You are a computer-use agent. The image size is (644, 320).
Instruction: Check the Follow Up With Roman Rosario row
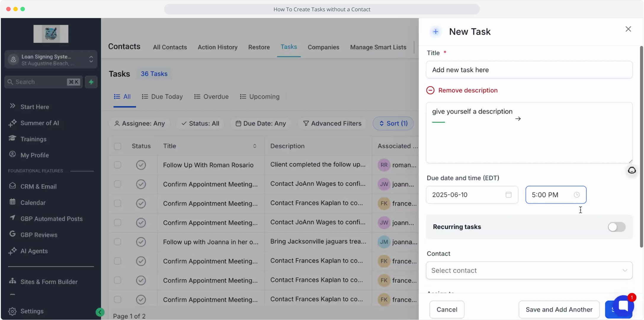coord(118,165)
